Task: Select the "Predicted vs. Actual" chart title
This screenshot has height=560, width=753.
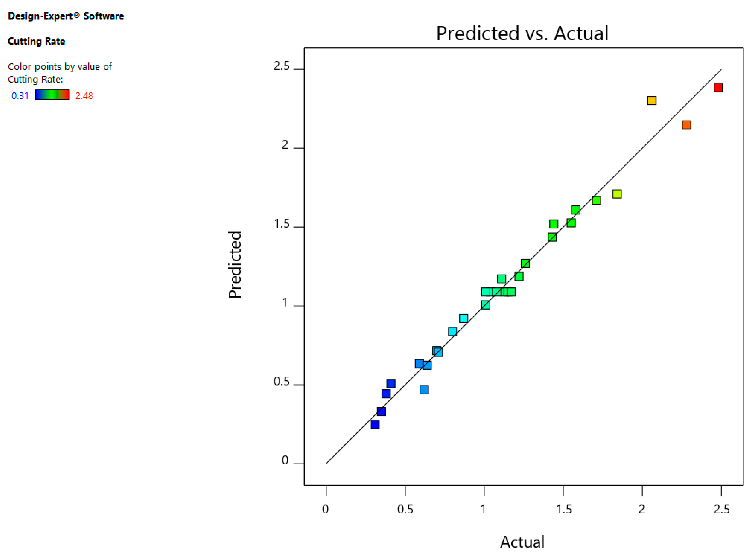Action: 522,33
